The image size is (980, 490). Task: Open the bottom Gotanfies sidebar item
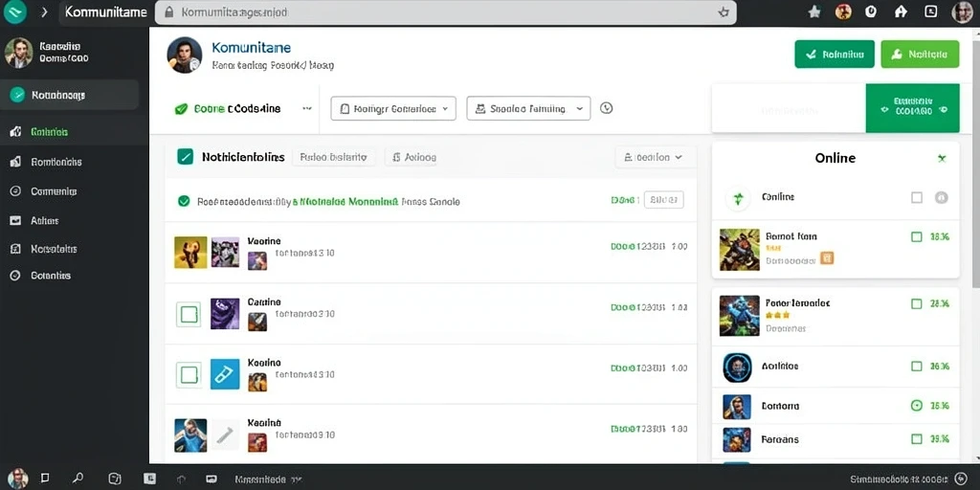tap(75, 276)
